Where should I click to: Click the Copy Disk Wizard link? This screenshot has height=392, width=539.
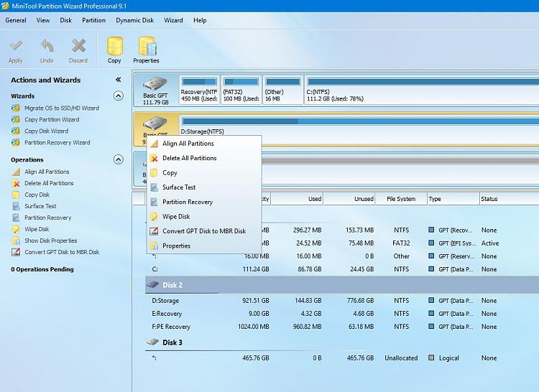(47, 131)
